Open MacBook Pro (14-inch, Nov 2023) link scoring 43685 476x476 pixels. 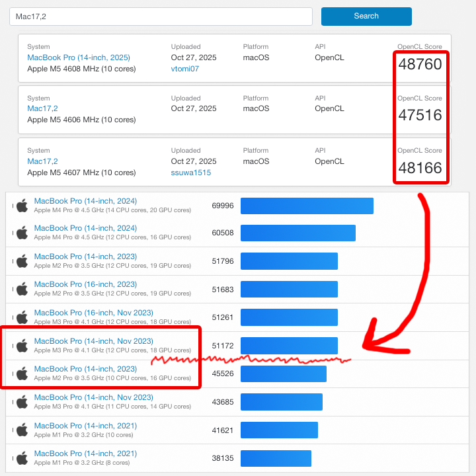click(x=93, y=397)
